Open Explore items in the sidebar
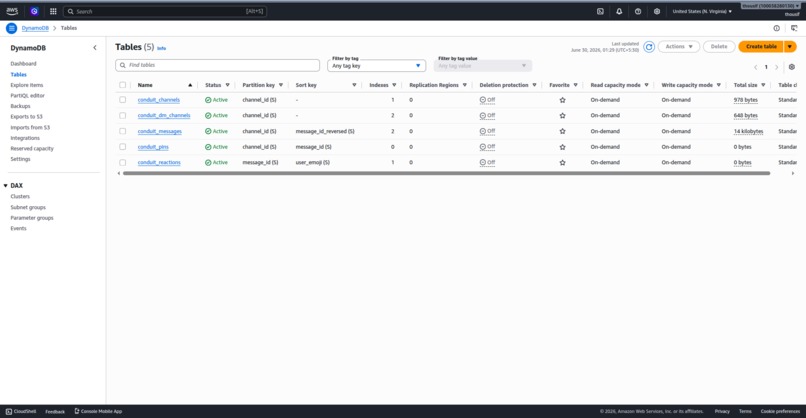Viewport: 806px width, 418px height. 27,85
